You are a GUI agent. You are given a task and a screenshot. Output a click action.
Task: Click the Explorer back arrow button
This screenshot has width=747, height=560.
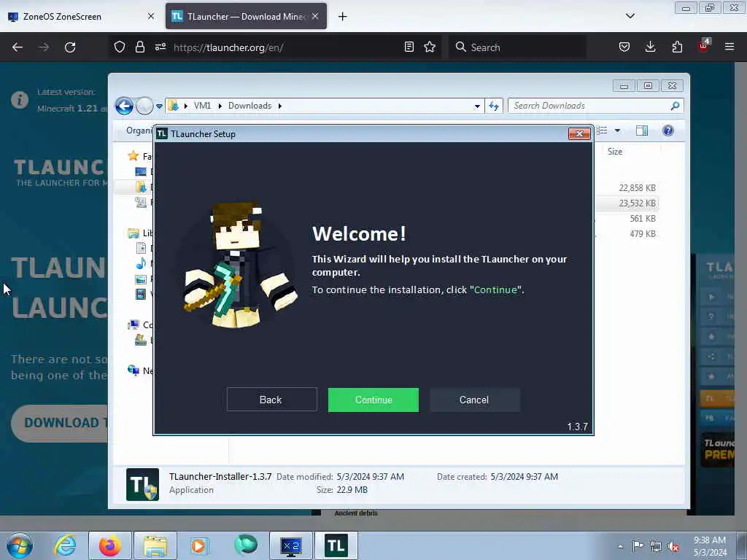[x=124, y=106]
